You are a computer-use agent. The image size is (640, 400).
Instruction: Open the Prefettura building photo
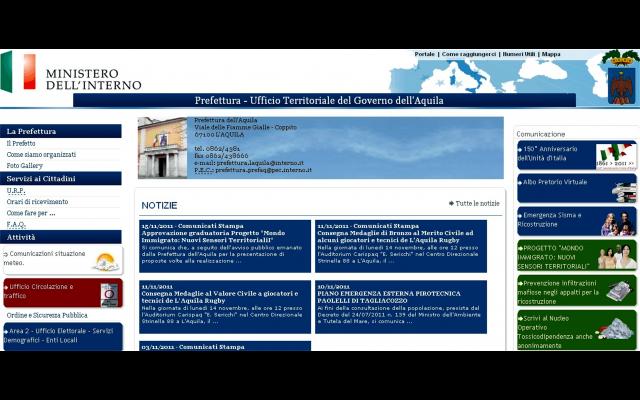(x=162, y=148)
